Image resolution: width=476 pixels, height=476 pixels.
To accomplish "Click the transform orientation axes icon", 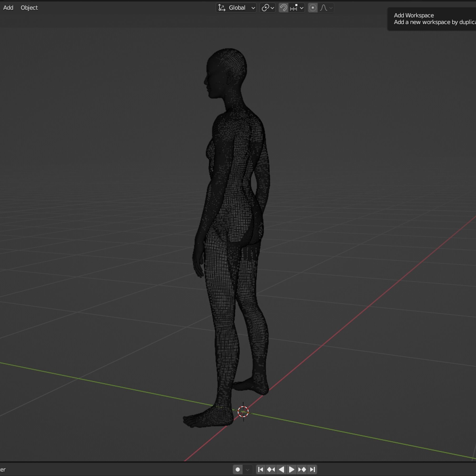I will 222,8.
